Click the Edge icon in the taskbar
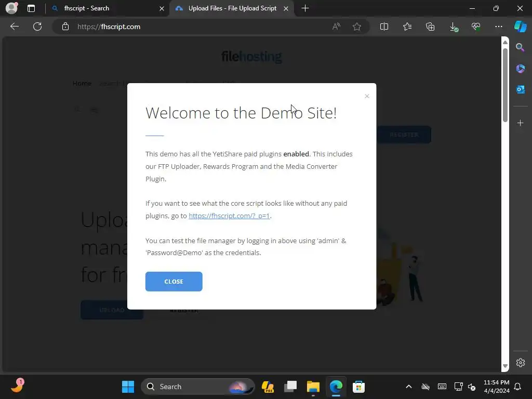Screen dimensions: 532x399 pos(336,387)
